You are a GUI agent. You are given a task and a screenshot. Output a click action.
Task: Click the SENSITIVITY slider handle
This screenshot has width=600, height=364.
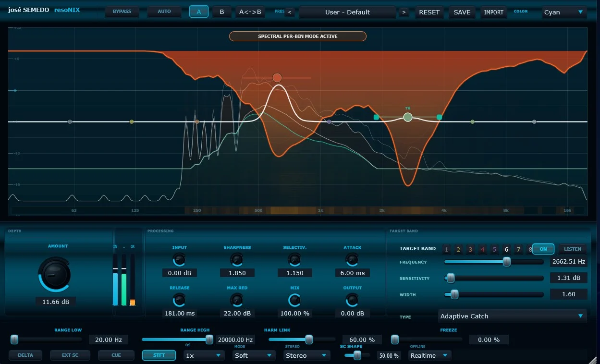(x=451, y=278)
